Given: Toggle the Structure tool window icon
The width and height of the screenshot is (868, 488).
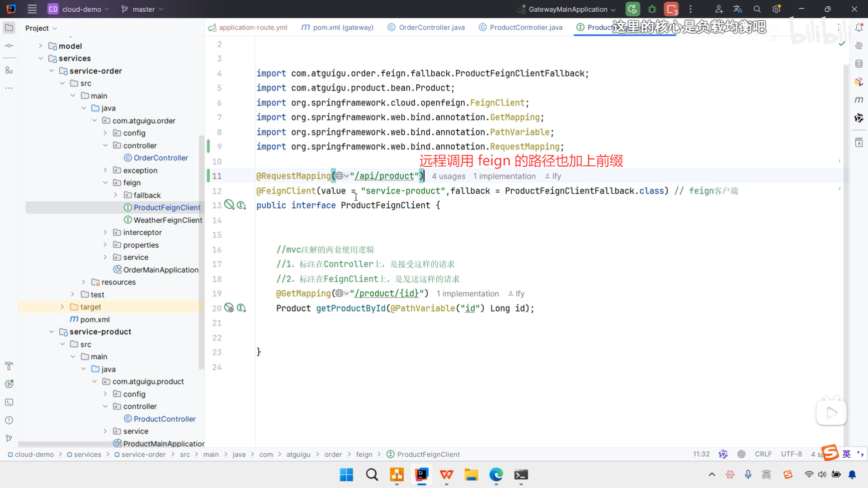Looking at the screenshot, I should pyautogui.click(x=9, y=70).
